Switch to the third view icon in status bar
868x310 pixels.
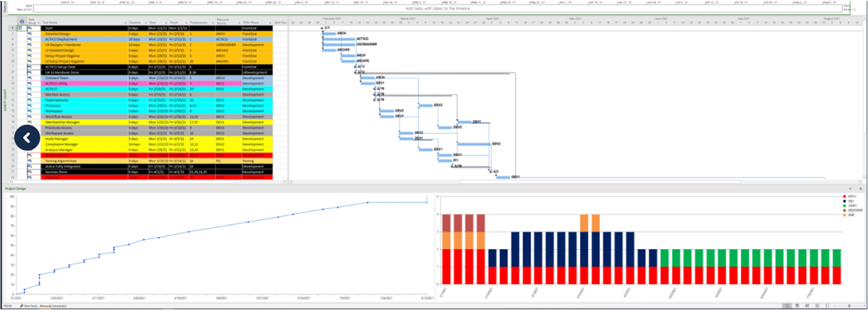pos(807,306)
